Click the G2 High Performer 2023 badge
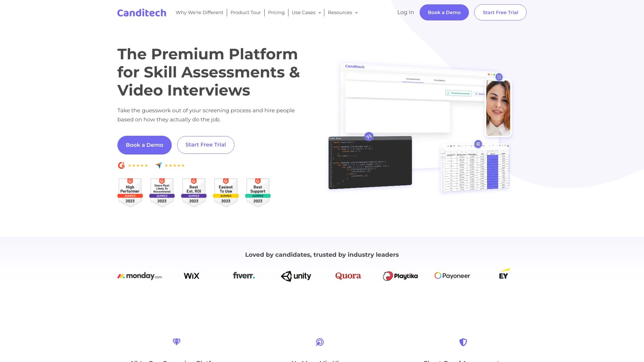This screenshot has width=644, height=362. tap(129, 191)
